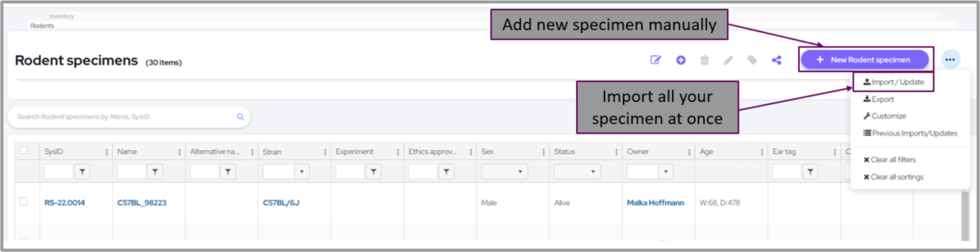Click the share icon

coord(777,60)
